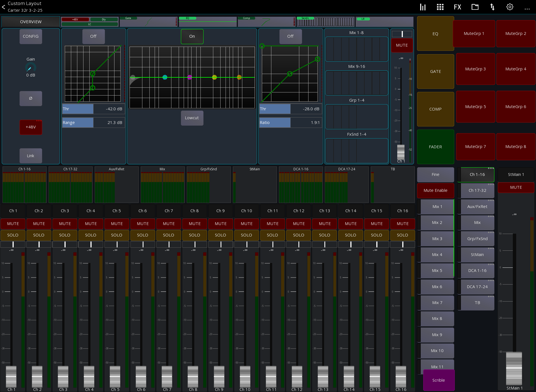Open the FX section

(457, 7)
